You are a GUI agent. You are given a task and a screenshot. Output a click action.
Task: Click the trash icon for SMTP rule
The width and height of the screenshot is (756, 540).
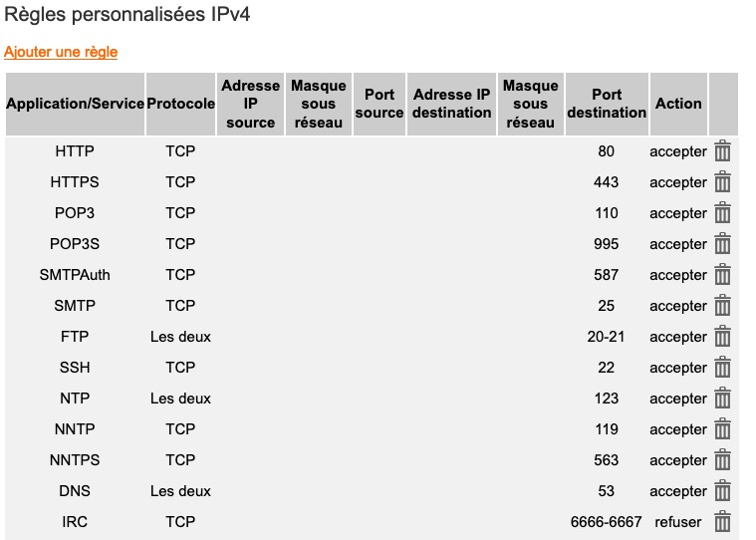coord(722,305)
